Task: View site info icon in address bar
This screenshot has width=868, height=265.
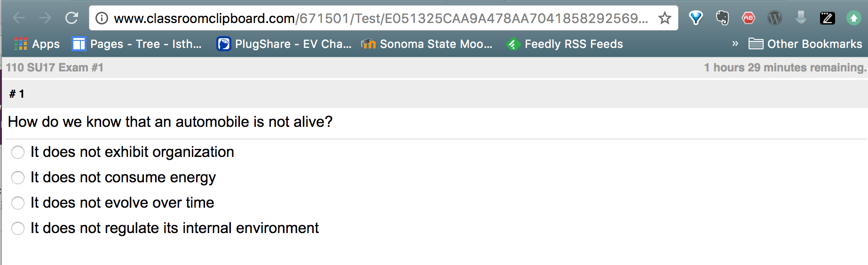Action: (x=102, y=18)
